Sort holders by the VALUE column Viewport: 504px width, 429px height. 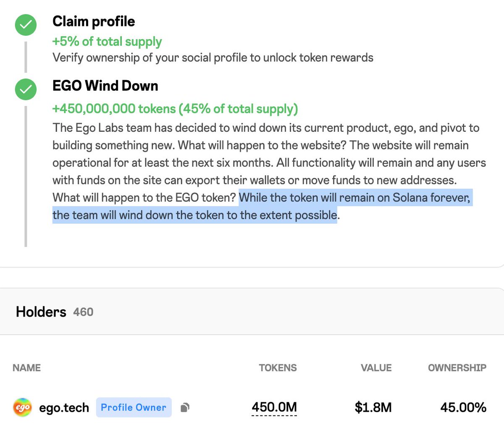[x=376, y=368]
